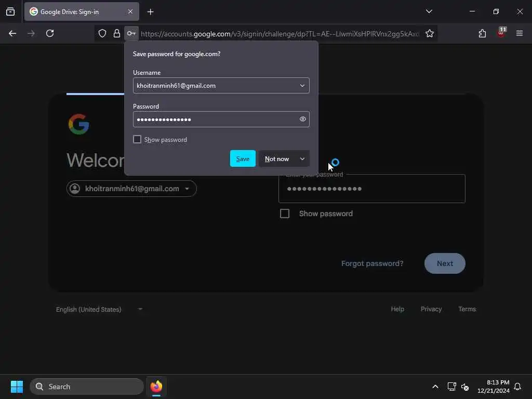Click the Firefox View icon in tab bar
Viewport: 532px width, 399px height.
10,11
